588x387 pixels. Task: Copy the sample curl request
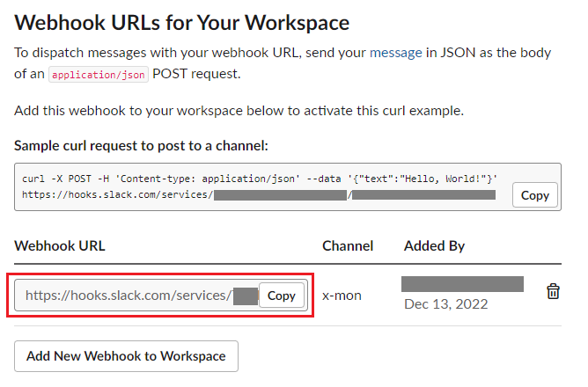[x=534, y=195]
